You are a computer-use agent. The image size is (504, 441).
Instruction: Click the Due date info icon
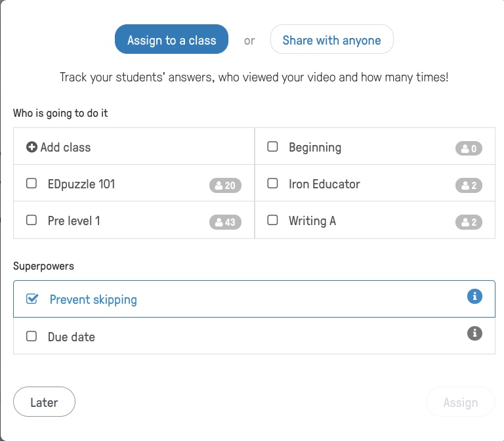474,333
